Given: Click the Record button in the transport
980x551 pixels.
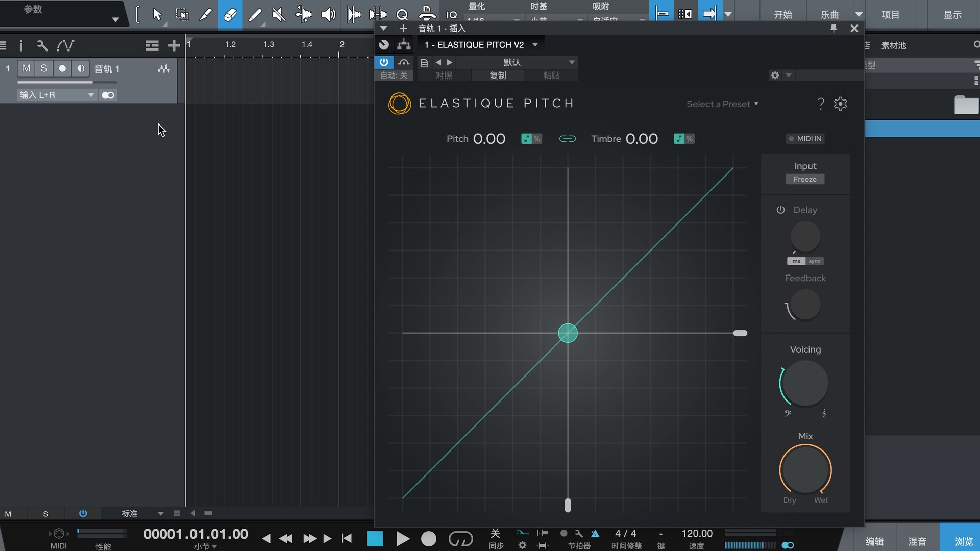Looking at the screenshot, I should 428,538.
